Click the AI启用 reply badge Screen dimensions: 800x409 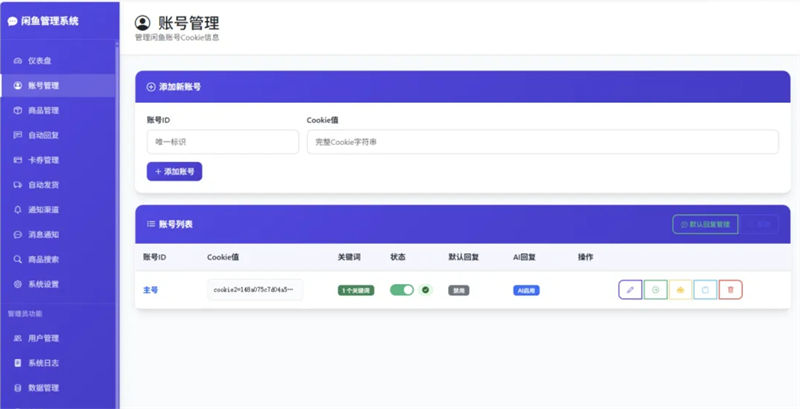527,290
